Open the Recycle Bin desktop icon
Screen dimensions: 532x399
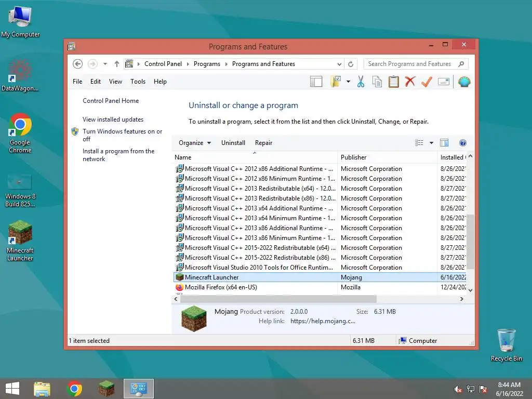tap(506, 345)
